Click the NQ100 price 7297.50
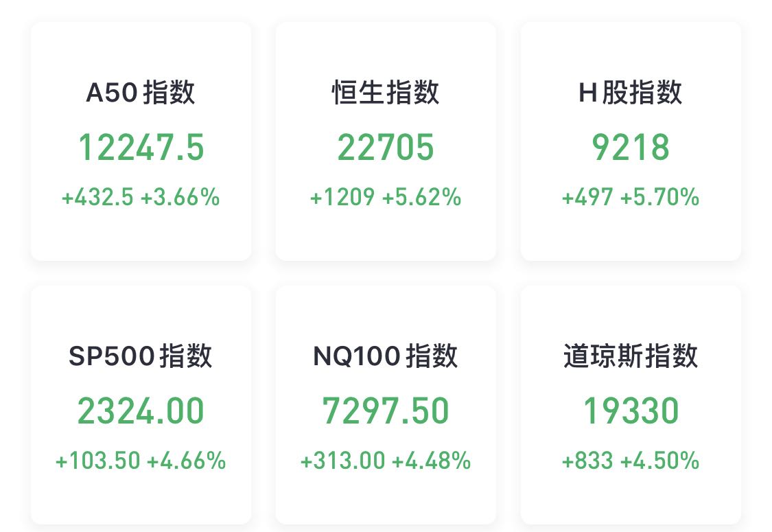Image resolution: width=772 pixels, height=532 pixels. 386,410
